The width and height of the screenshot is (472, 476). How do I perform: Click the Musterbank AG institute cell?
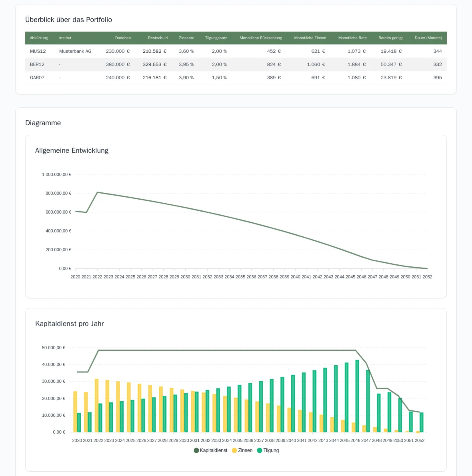[75, 51]
